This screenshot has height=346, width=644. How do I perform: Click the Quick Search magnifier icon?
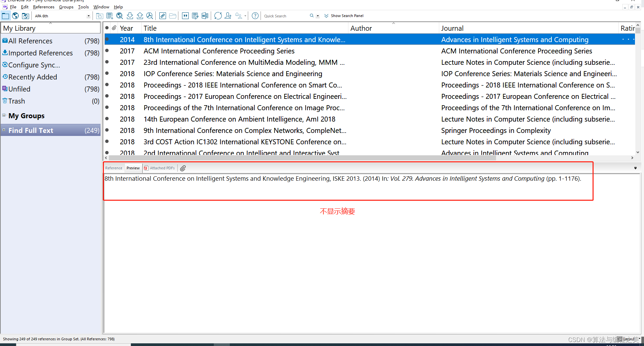click(312, 16)
